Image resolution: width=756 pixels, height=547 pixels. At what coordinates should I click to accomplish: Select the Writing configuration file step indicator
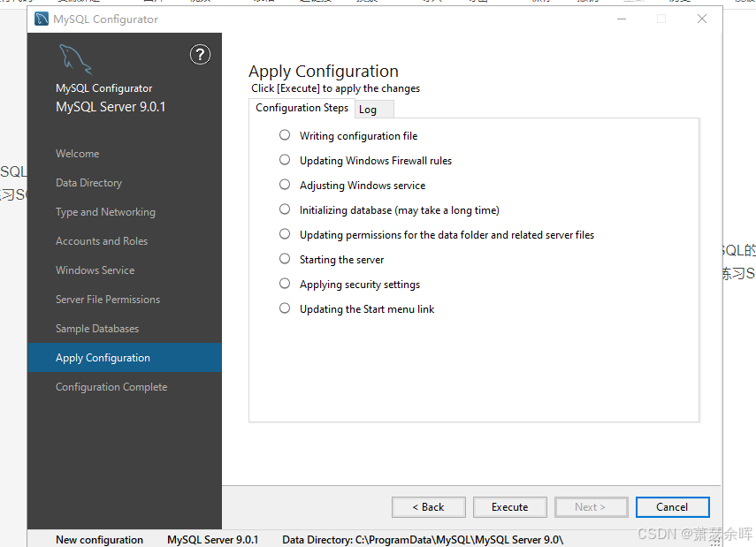(285, 135)
